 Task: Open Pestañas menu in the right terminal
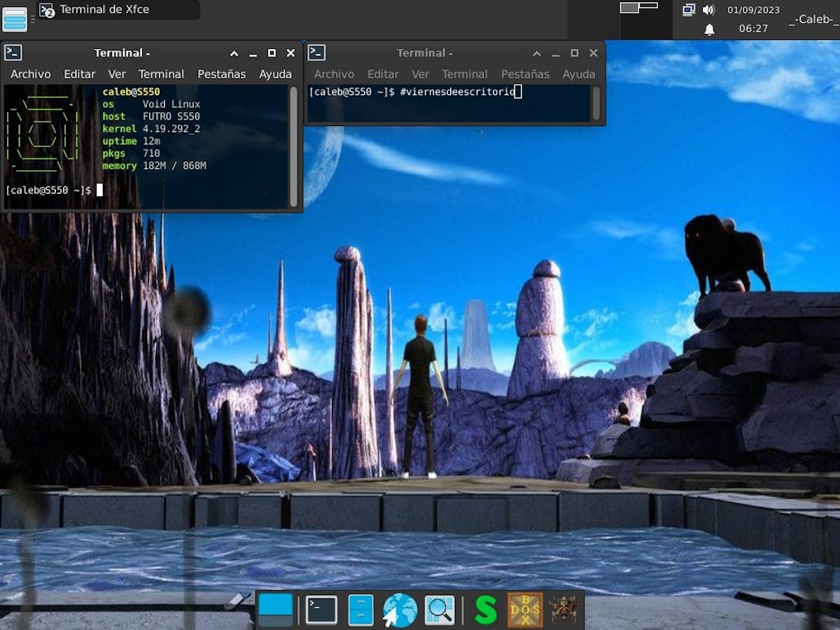click(525, 74)
